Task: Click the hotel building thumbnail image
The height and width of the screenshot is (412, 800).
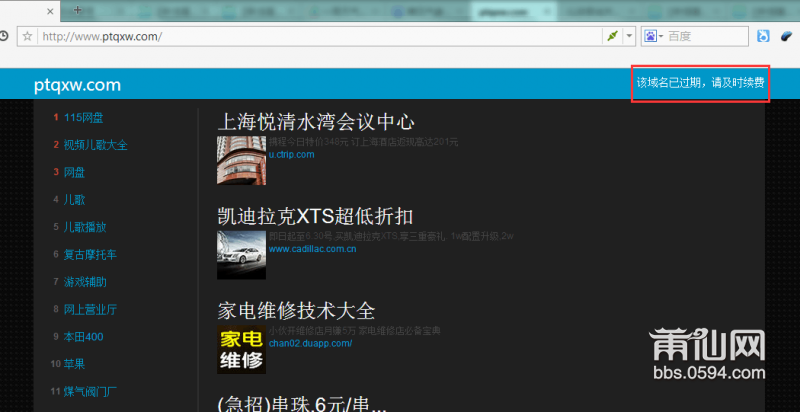Action: coord(241,160)
